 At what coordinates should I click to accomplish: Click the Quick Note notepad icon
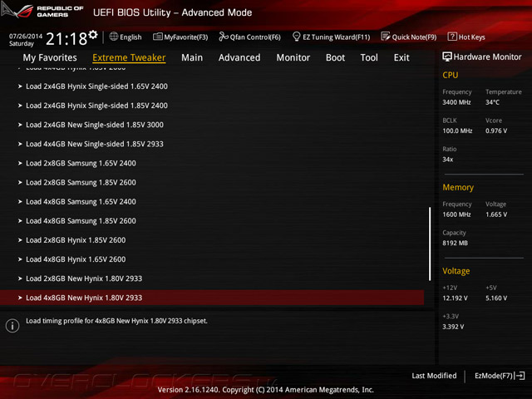pos(386,37)
